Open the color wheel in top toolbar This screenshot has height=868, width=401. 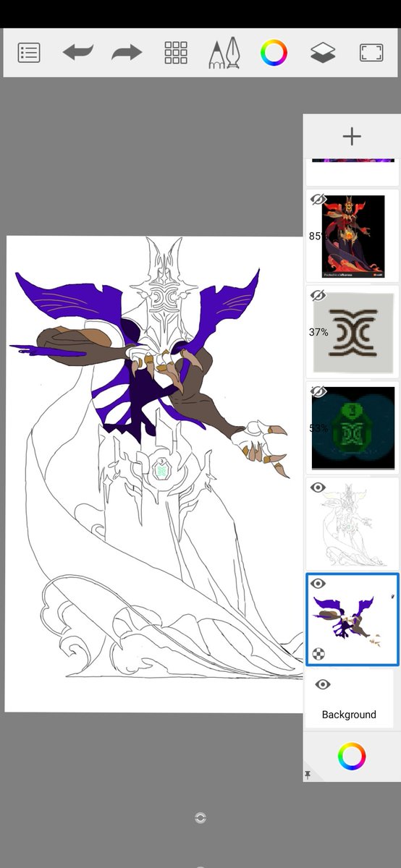274,53
